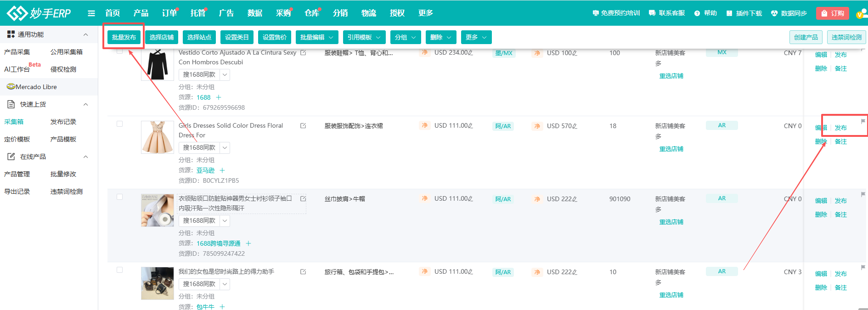
Task: Click the 妙手ERP logo
Action: point(39,13)
